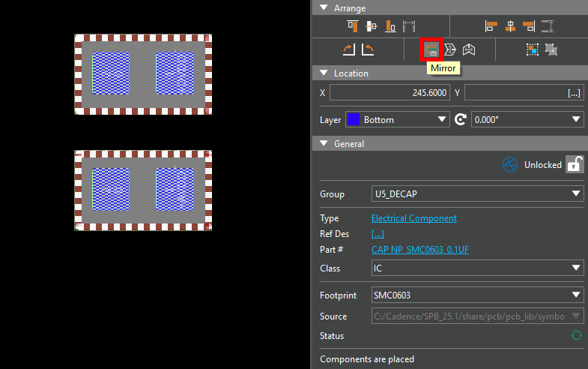Flip selection vertically icon
The image size is (588, 369).
(x=450, y=49)
